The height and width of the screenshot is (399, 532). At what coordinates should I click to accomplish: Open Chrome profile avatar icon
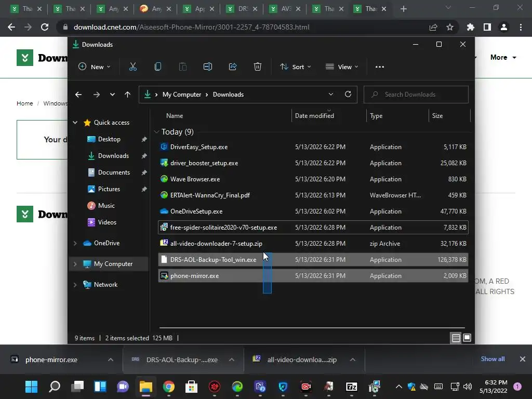(x=504, y=27)
